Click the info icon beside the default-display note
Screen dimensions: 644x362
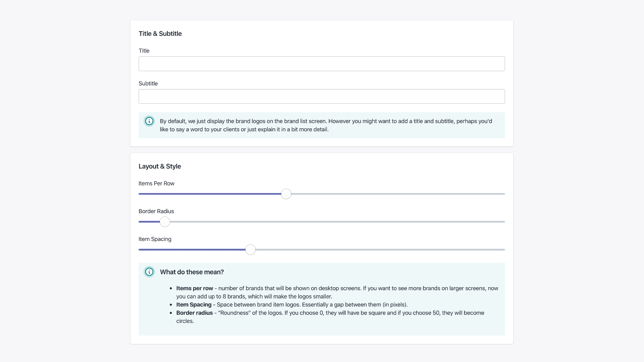[x=149, y=121]
